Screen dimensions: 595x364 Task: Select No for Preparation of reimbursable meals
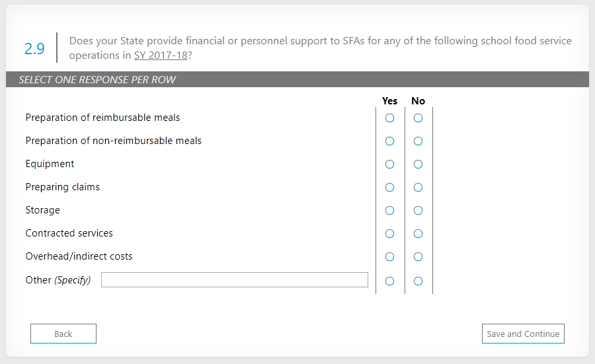[418, 118]
